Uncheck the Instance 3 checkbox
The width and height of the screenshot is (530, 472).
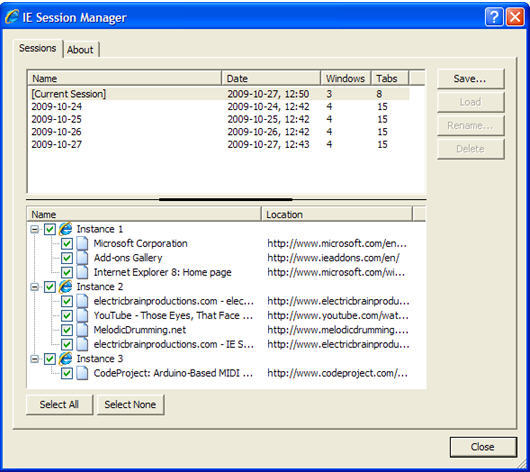(x=50, y=359)
